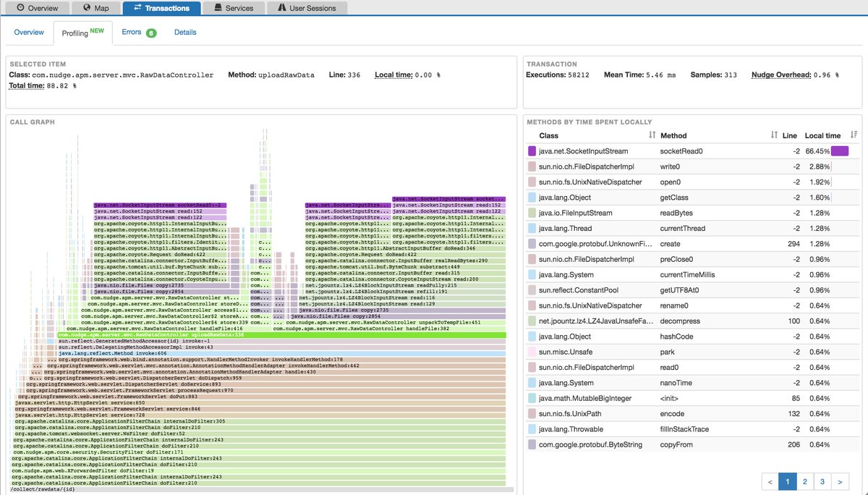Viewport: 868px width, 495px height.
Task: Click color swatch beside net.jpountz.lz4.LZ4JavaUnsafeFa...
Action: tap(532, 321)
